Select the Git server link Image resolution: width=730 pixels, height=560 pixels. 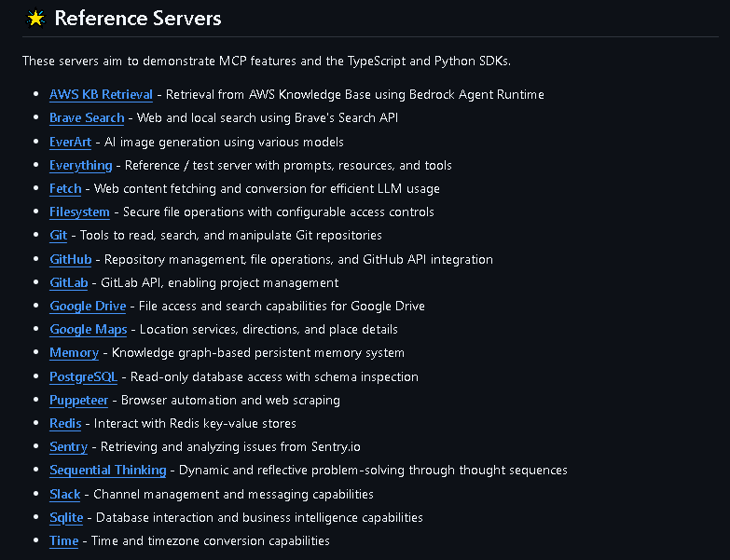pyautogui.click(x=58, y=235)
